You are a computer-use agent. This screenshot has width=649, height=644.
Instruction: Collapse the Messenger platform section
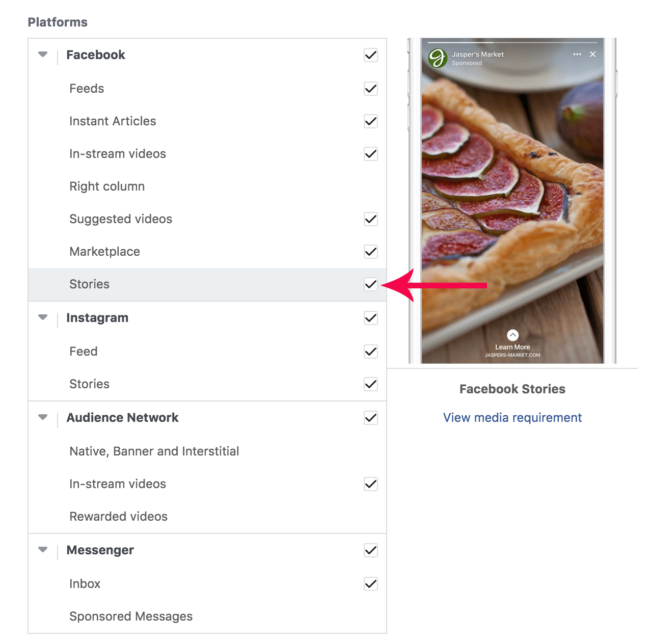(43, 550)
